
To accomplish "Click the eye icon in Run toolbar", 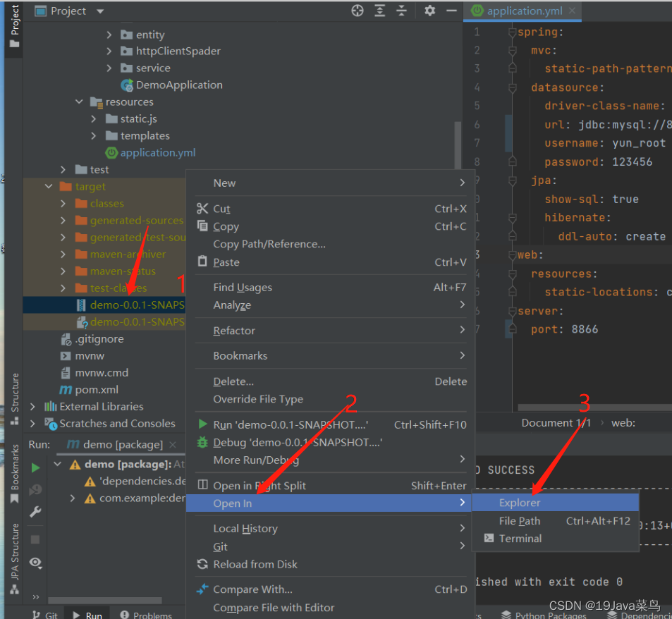I will click(x=35, y=563).
